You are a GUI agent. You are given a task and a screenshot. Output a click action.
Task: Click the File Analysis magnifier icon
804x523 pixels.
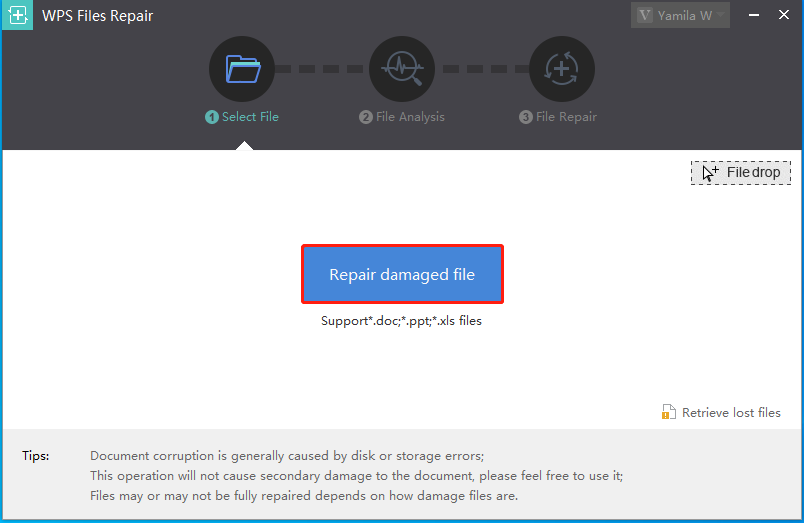tap(402, 69)
